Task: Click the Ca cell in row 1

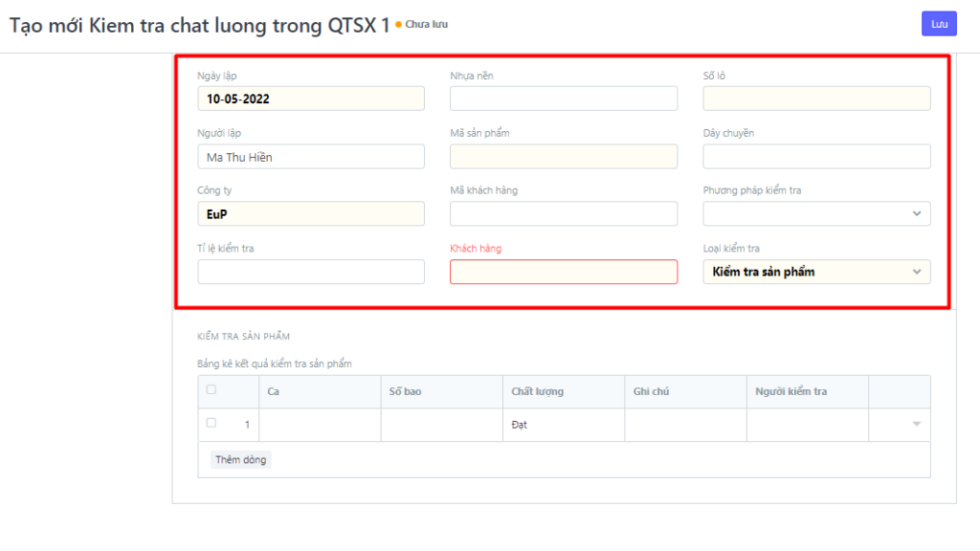Action: (x=320, y=425)
